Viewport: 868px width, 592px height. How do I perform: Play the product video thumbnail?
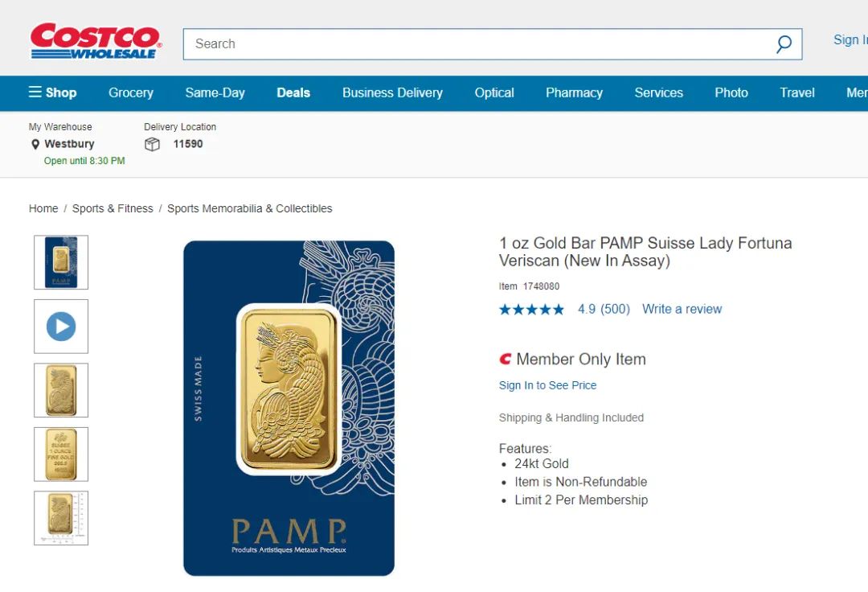(x=61, y=327)
